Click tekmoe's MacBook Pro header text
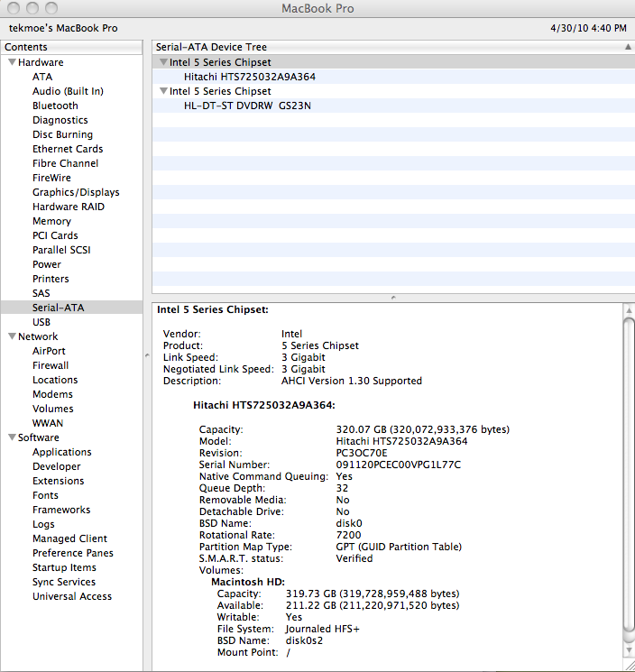The height and width of the screenshot is (672, 635). [63, 28]
